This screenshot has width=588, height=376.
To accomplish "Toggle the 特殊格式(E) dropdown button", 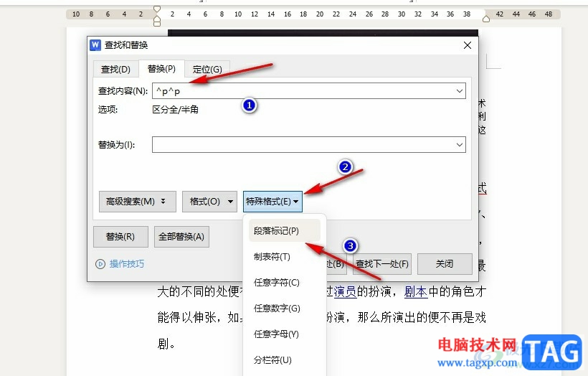I will 272,202.
